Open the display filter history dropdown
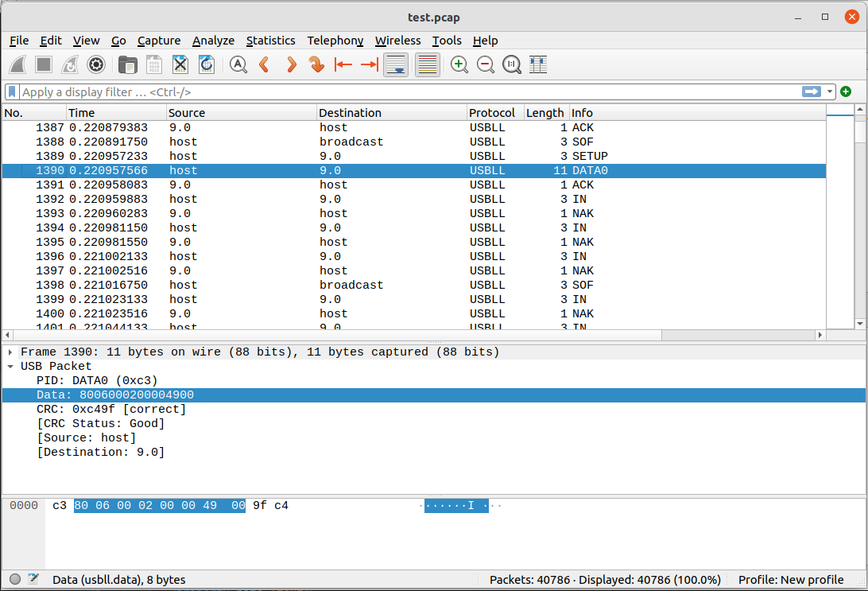The height and width of the screenshot is (591, 868). [x=829, y=92]
